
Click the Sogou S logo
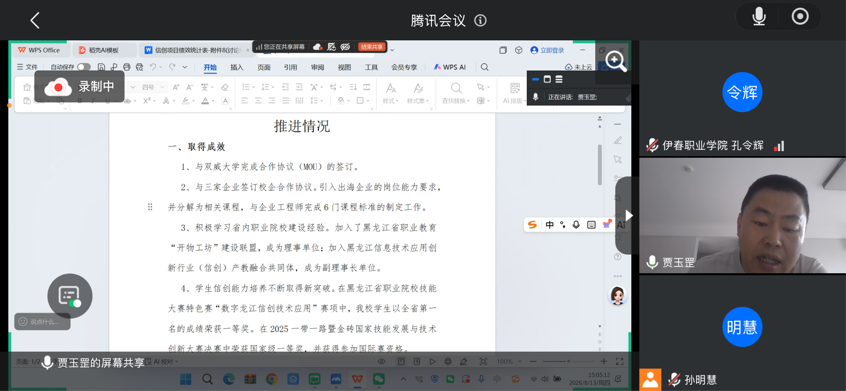533,225
